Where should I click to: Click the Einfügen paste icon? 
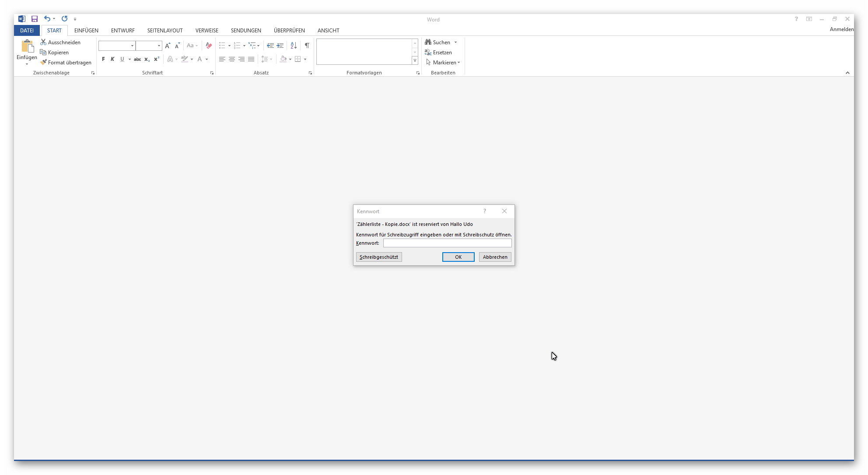click(27, 47)
